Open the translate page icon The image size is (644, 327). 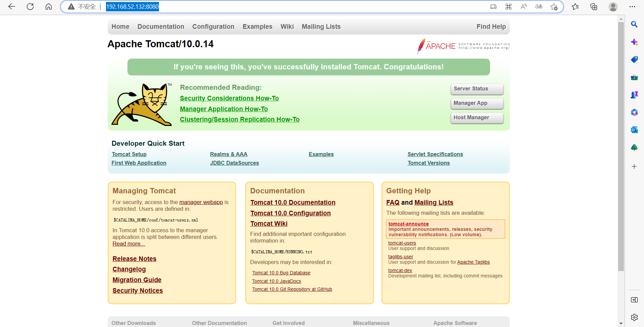(x=539, y=7)
